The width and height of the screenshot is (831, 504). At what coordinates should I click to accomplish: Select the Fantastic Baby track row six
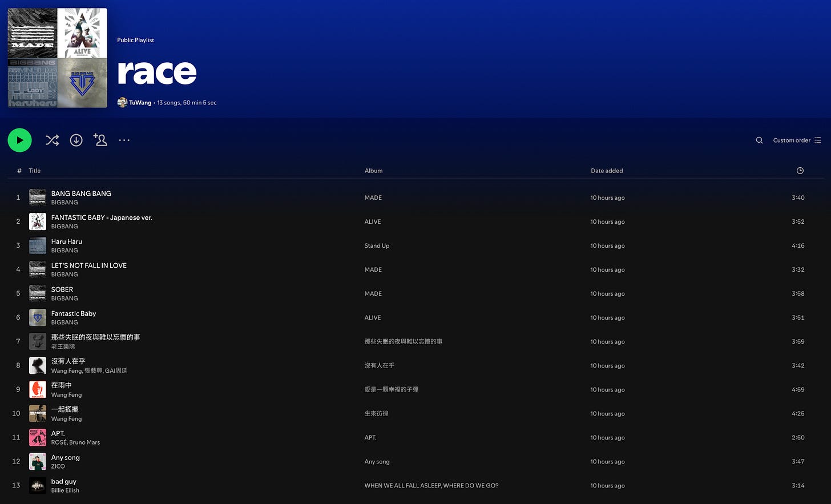(74, 313)
